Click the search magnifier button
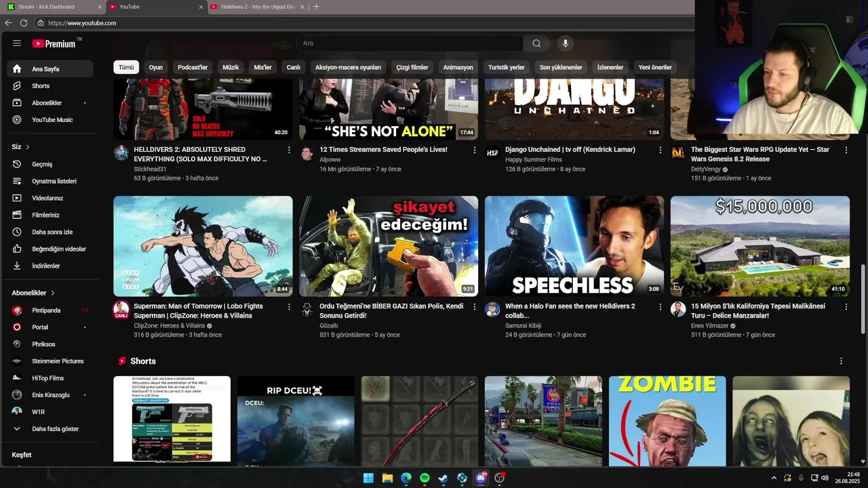Viewport: 868px width, 488px height. [536, 43]
